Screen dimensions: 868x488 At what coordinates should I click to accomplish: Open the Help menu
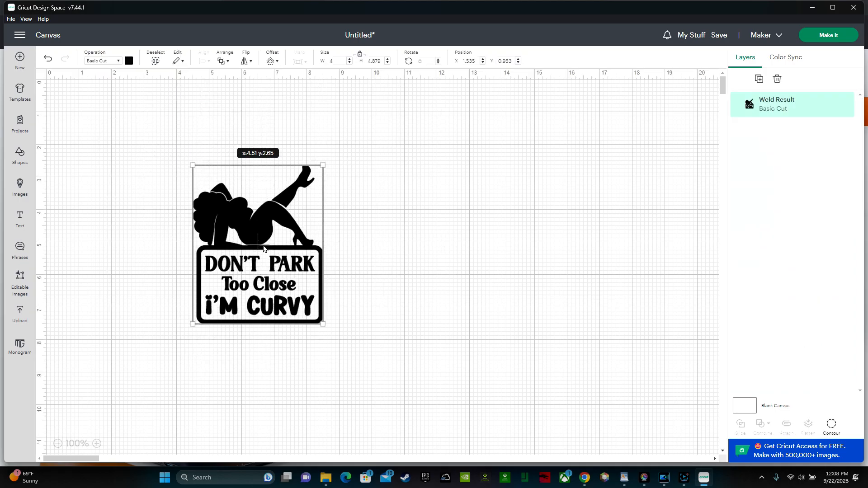[43, 19]
